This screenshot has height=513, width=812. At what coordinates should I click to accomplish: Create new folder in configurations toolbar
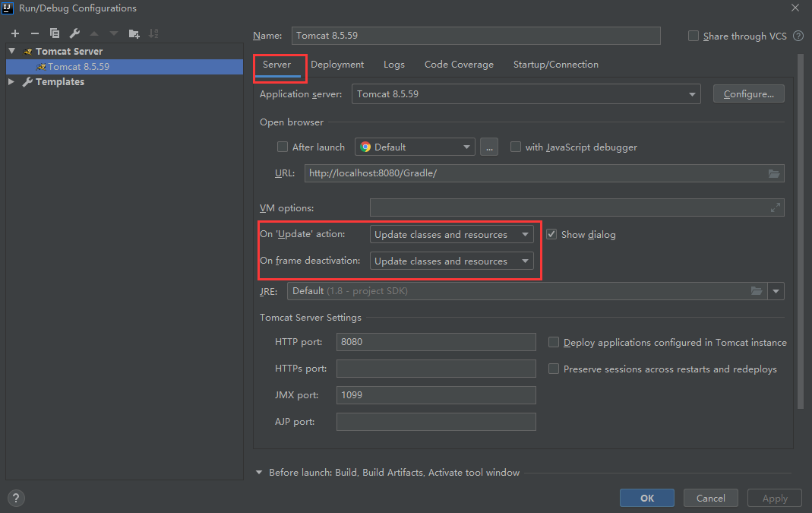(x=134, y=33)
